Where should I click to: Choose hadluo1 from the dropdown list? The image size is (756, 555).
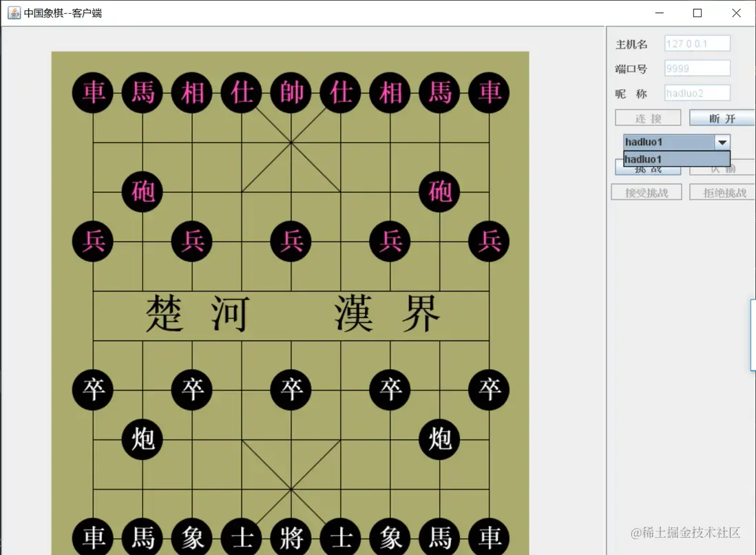click(676, 158)
